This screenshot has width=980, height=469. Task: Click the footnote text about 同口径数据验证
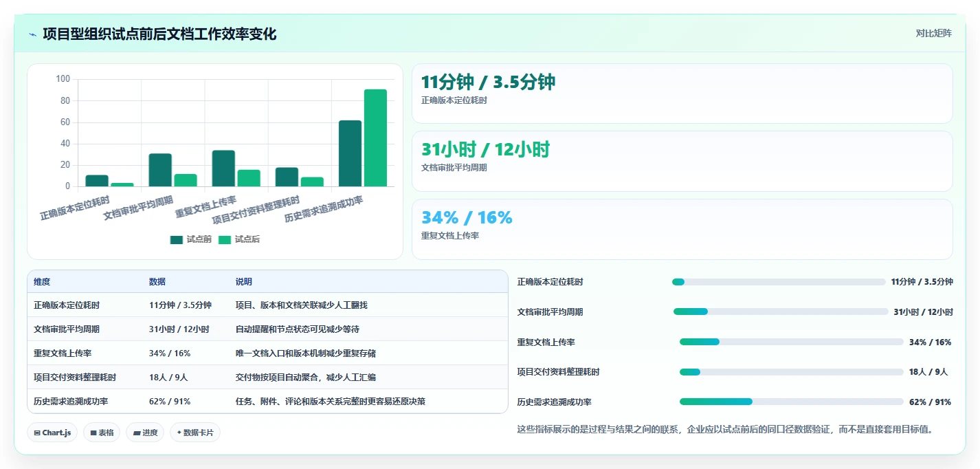point(726,430)
